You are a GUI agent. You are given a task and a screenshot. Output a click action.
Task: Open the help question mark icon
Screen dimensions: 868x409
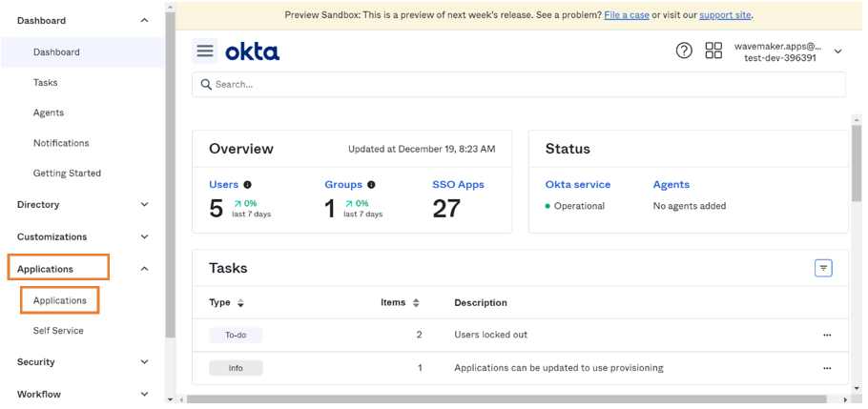[x=684, y=51]
